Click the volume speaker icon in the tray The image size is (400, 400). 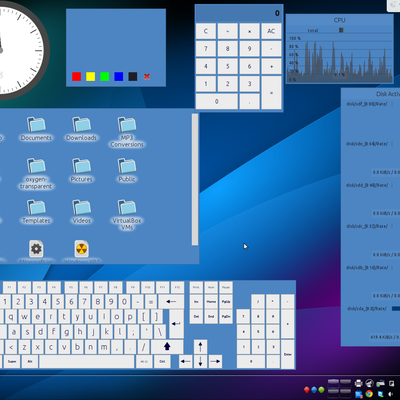[x=390, y=394]
